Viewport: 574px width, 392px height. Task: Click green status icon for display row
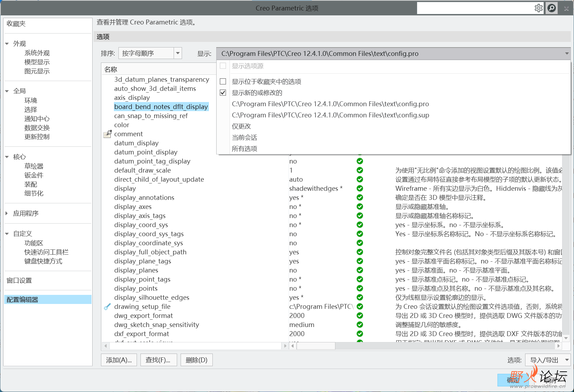click(360, 188)
